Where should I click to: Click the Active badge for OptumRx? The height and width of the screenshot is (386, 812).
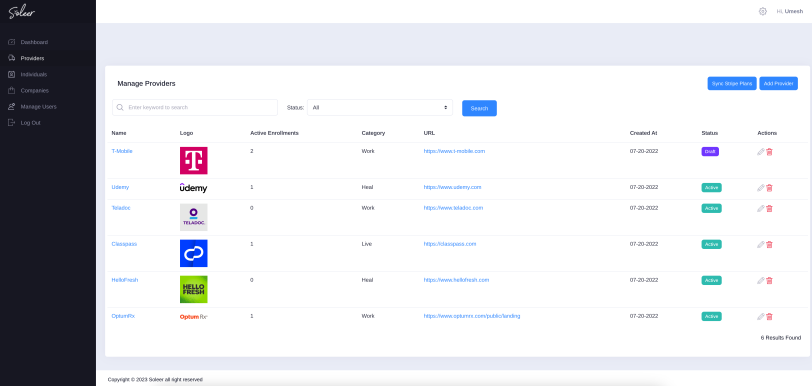[712, 316]
